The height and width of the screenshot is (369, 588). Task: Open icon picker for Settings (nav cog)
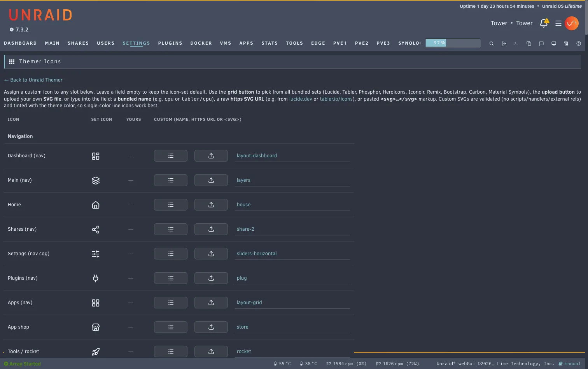tap(171, 254)
